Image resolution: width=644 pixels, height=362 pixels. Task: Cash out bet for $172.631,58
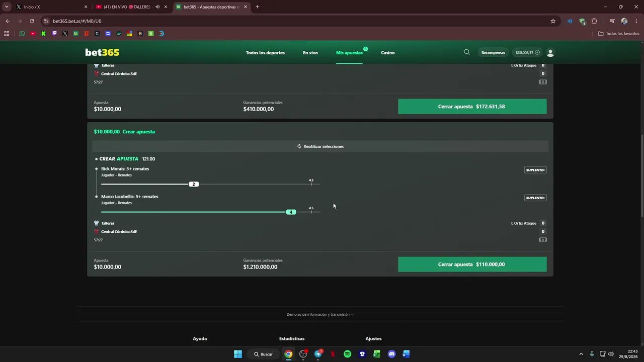[x=472, y=106]
